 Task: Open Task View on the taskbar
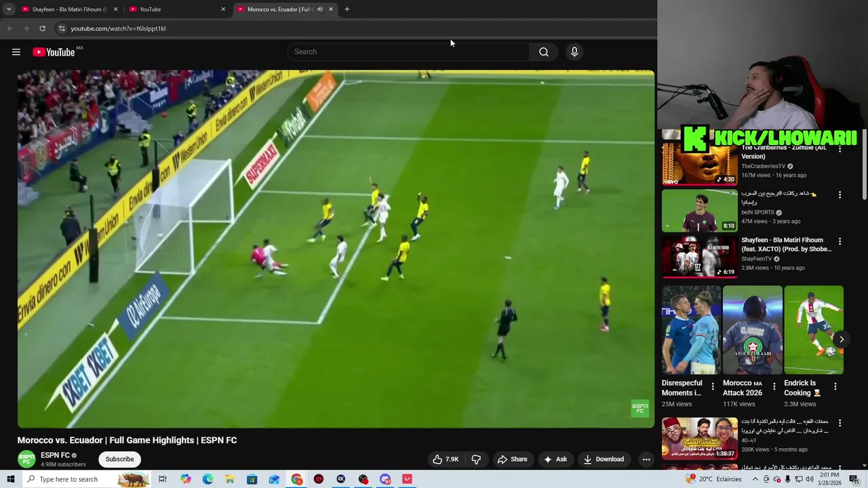[x=163, y=479]
